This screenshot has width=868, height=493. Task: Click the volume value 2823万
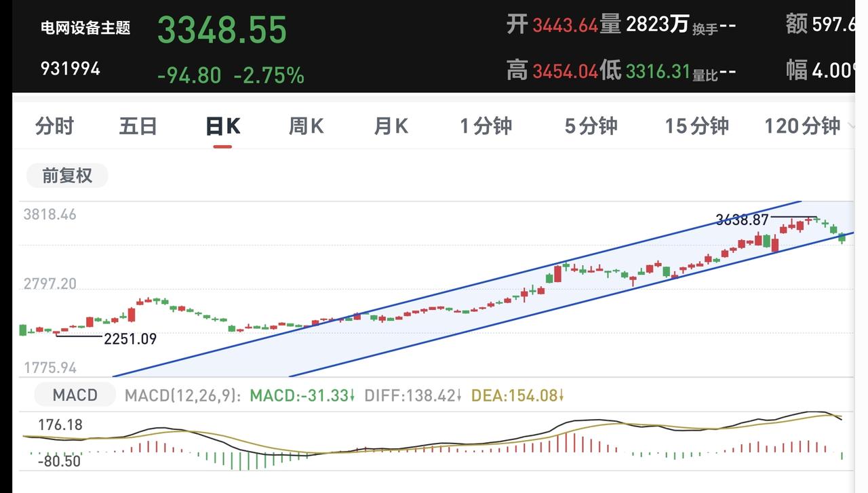tap(658, 26)
